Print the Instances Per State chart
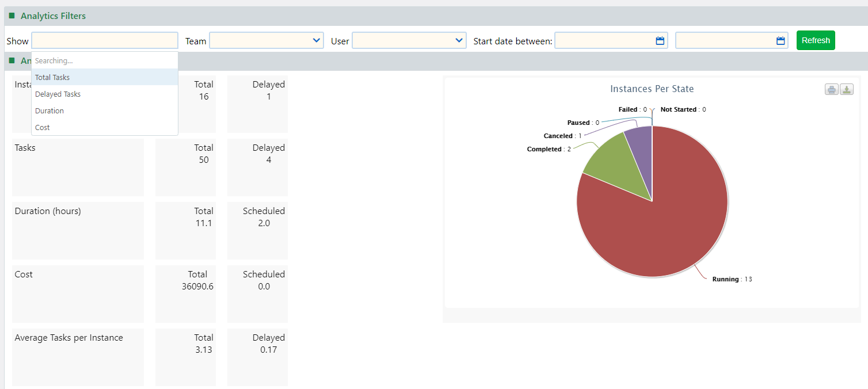The height and width of the screenshot is (389, 868). click(831, 89)
